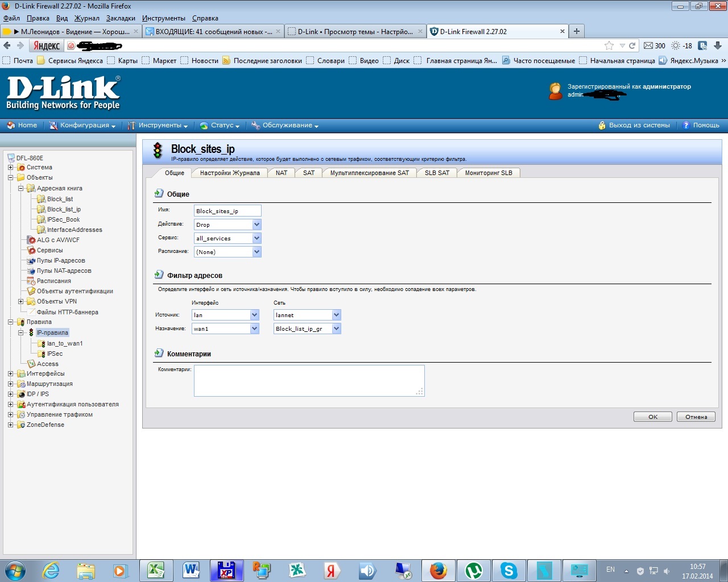Click the Имя field containing Block_sites_ip
The width and height of the screenshot is (728, 582).
point(227,211)
